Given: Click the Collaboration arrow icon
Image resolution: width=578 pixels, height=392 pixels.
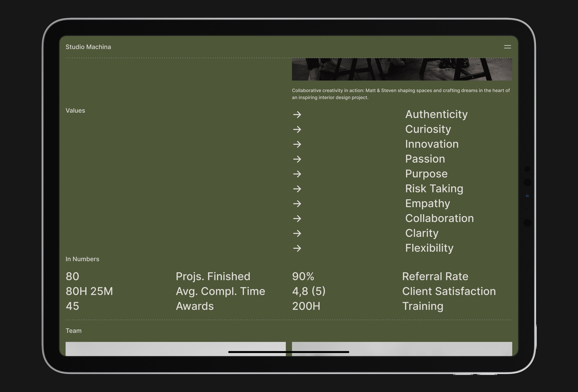Looking at the screenshot, I should tap(297, 218).
